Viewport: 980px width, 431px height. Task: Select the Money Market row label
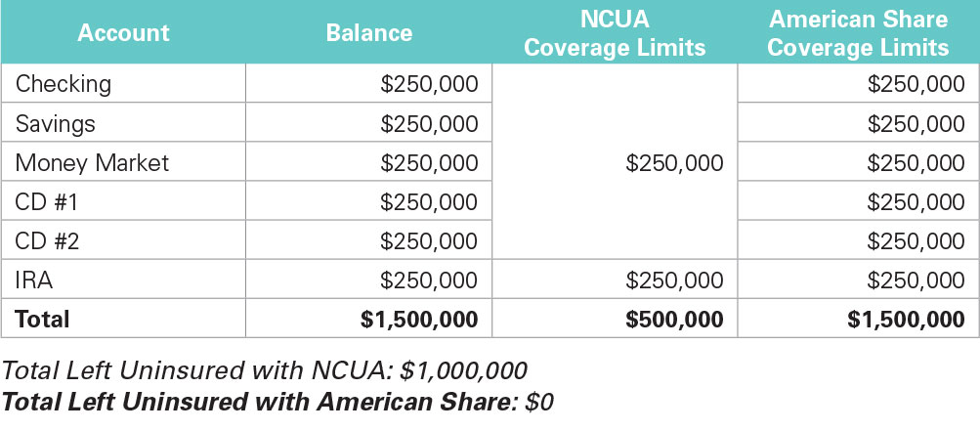(x=92, y=163)
